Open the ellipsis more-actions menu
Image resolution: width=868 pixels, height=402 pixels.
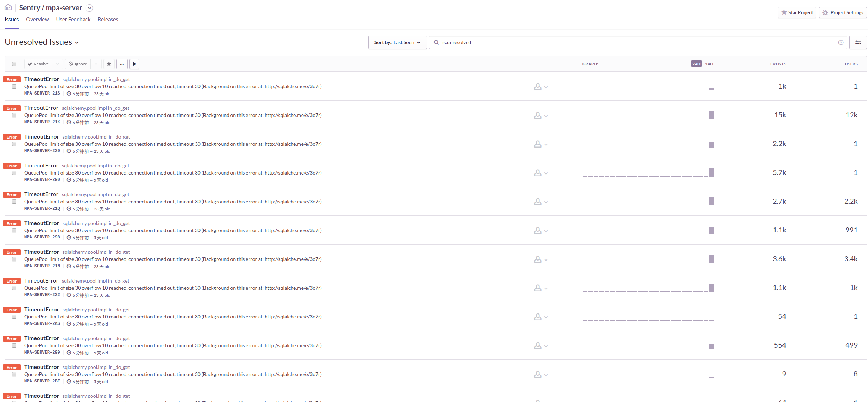click(122, 64)
